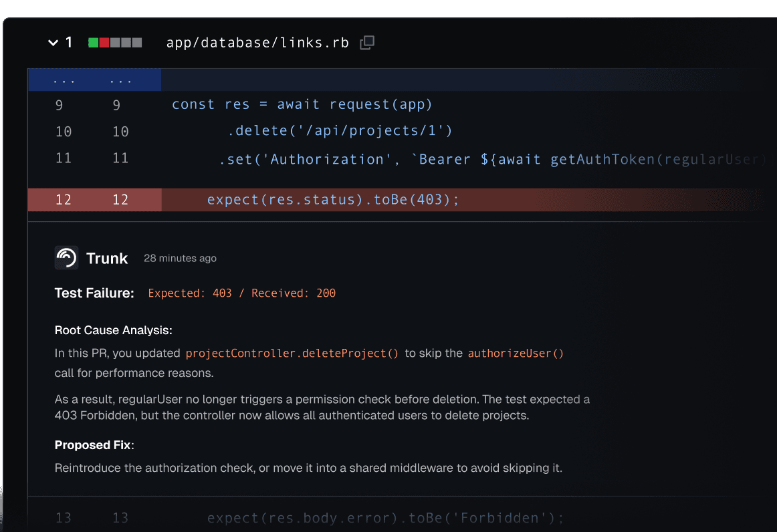Click 'Reintroduce the authorization check' fix text
Image resolution: width=777 pixels, height=532 pixels.
(308, 468)
